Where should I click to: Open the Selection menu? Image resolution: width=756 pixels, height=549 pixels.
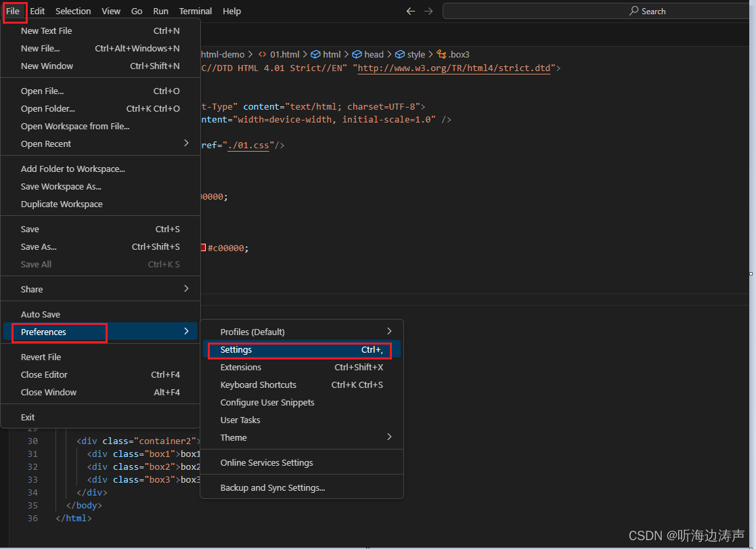(73, 11)
